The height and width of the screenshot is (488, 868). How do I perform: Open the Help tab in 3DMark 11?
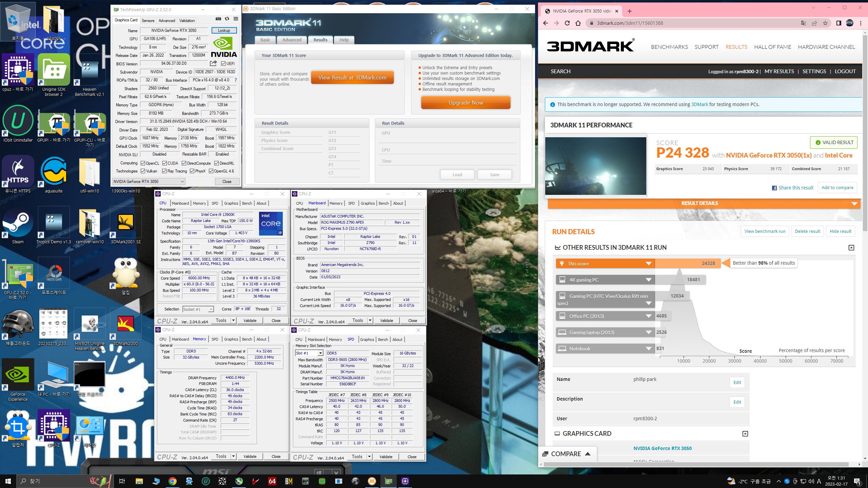(x=344, y=40)
